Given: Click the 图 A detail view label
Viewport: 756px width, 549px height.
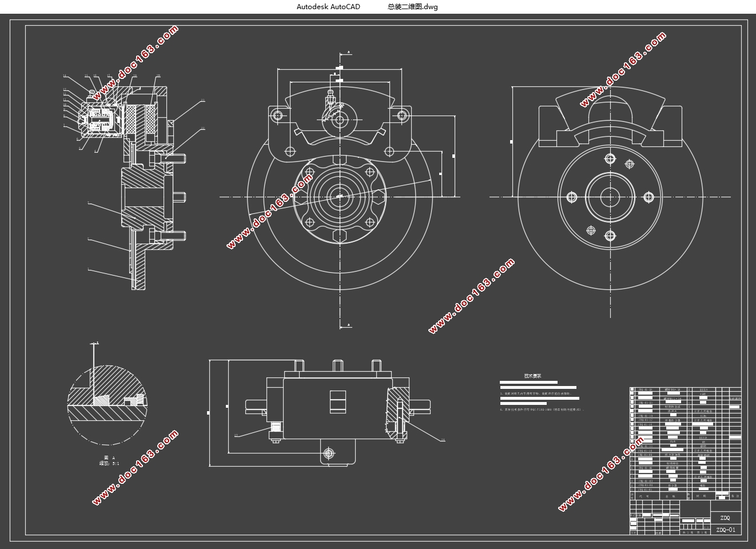Looking at the screenshot, I should (109, 458).
